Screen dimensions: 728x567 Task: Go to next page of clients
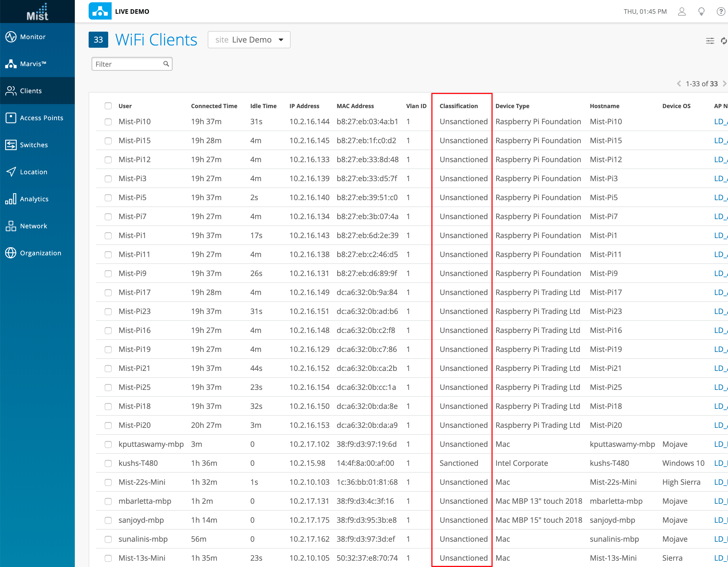(x=724, y=84)
